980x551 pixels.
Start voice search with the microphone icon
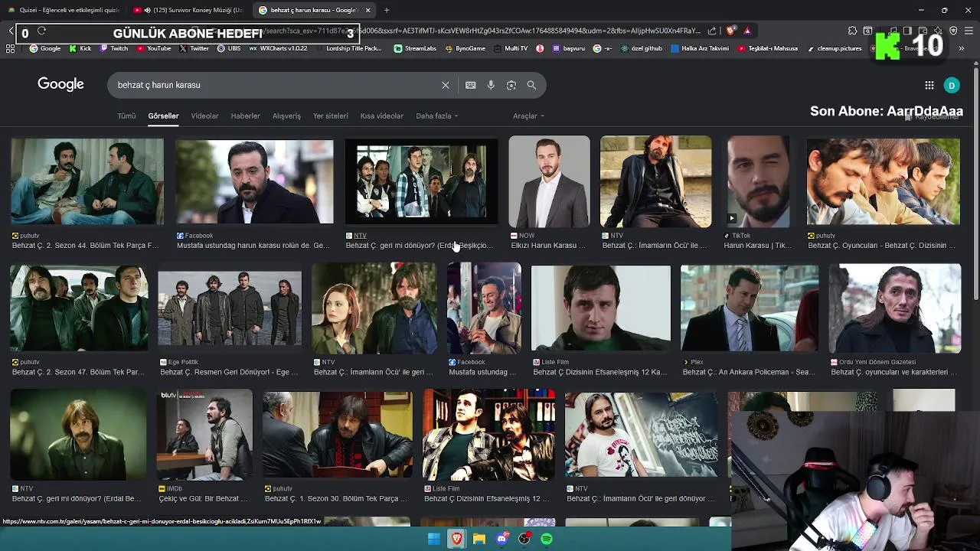click(491, 85)
